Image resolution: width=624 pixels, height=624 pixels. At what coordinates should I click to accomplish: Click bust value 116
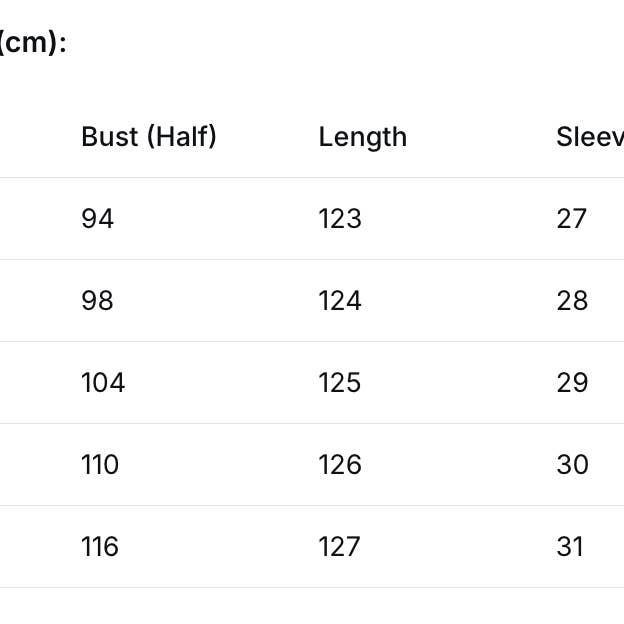[100, 547]
